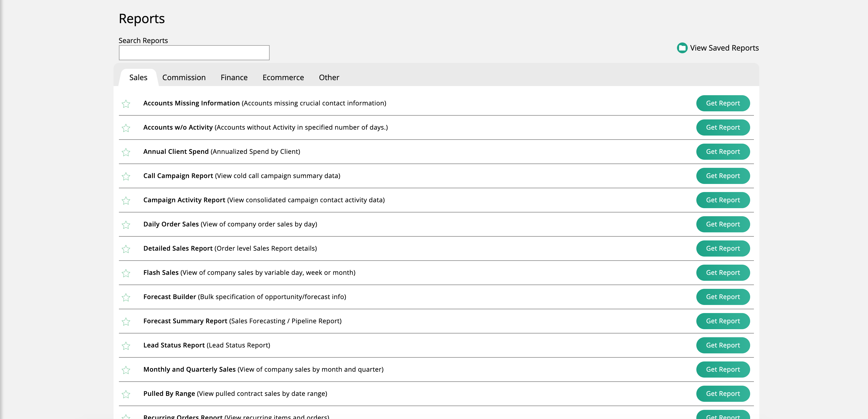Get Report for Forecast Summary Report
Viewport: 868px width, 419px height.
[723, 321]
